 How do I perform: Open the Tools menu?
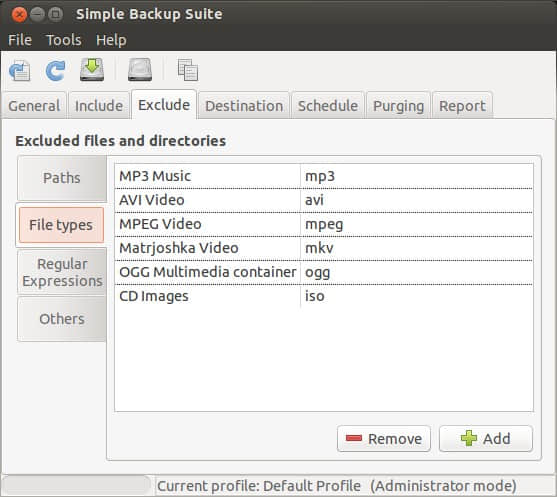click(64, 40)
